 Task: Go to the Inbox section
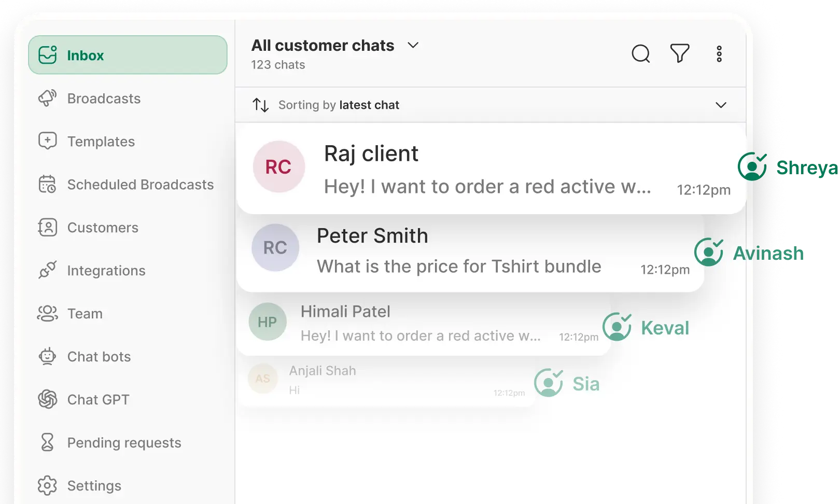[128, 55]
